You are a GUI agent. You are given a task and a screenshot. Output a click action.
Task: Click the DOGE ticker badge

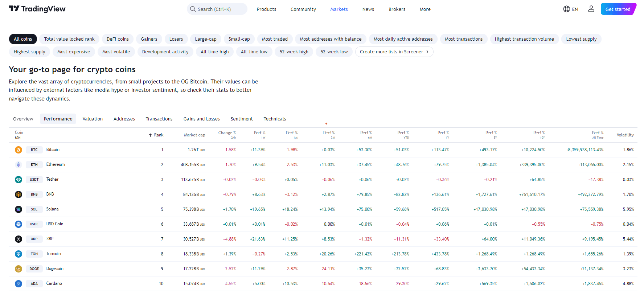[x=34, y=269]
